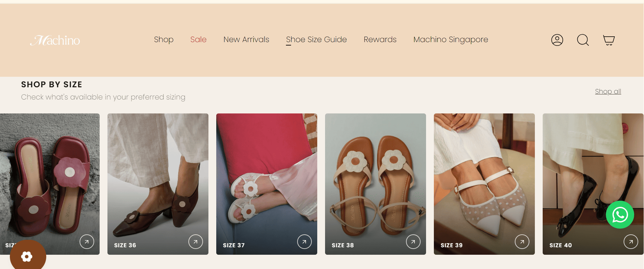
Task: Click the SIZE 38 label
Action: [343, 245]
